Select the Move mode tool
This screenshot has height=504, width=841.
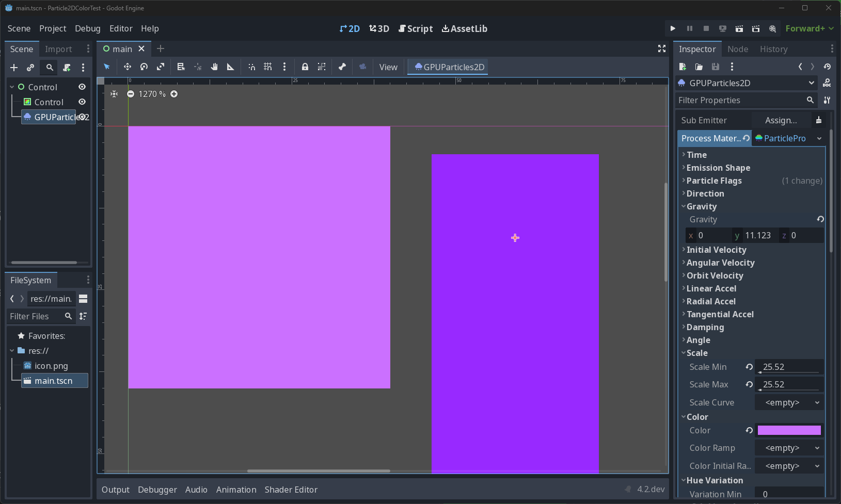(128, 67)
